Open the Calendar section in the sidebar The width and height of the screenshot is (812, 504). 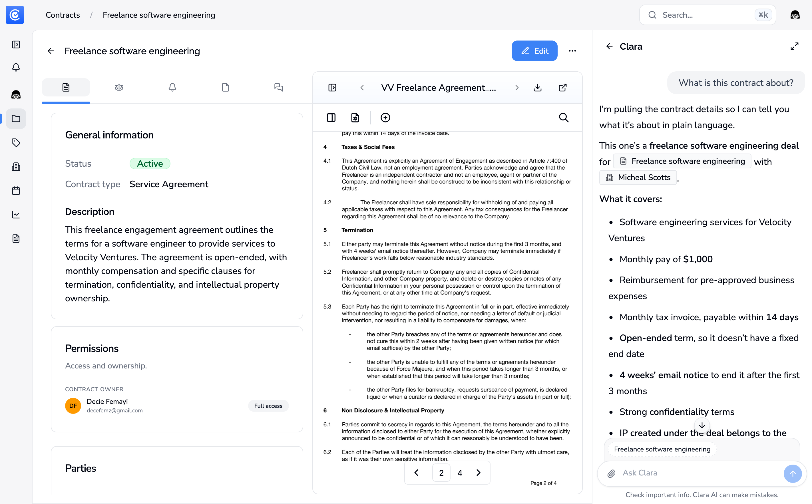(x=16, y=190)
